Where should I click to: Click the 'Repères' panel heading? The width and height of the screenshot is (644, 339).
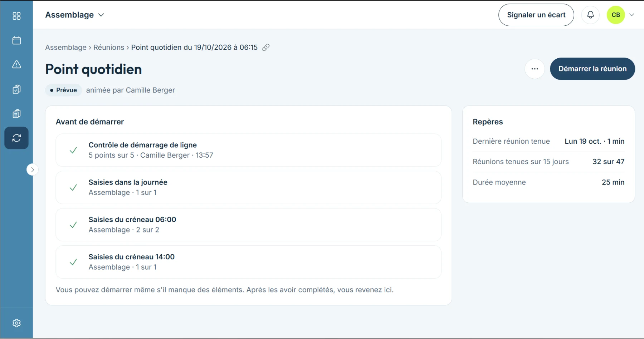(488, 122)
